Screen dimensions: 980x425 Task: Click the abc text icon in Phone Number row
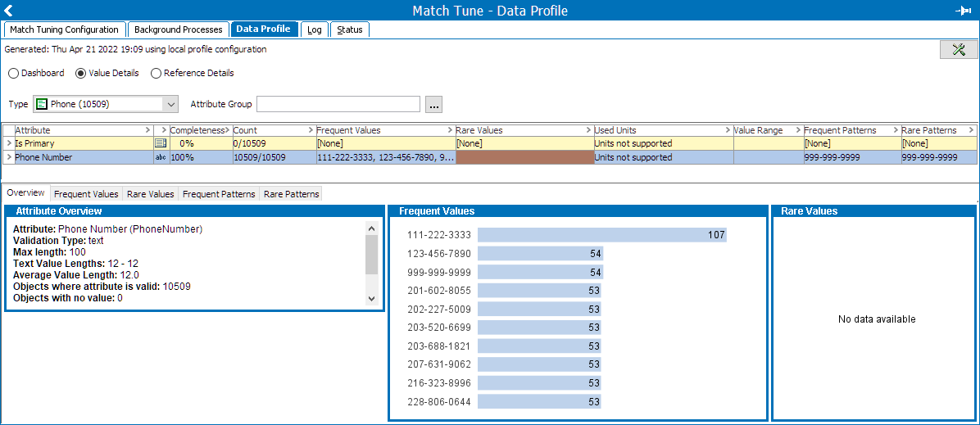click(160, 157)
